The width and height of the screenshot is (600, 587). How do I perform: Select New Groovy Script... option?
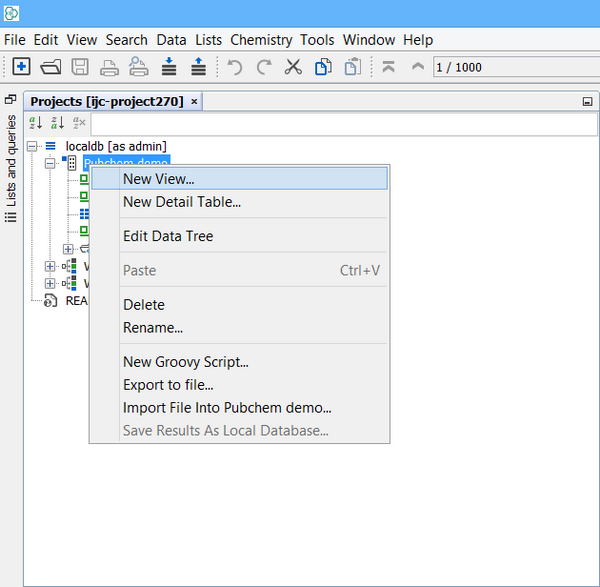pos(185,362)
